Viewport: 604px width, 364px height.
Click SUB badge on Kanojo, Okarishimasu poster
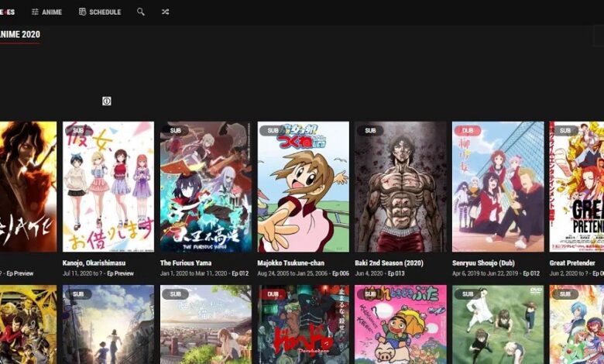coord(78,131)
